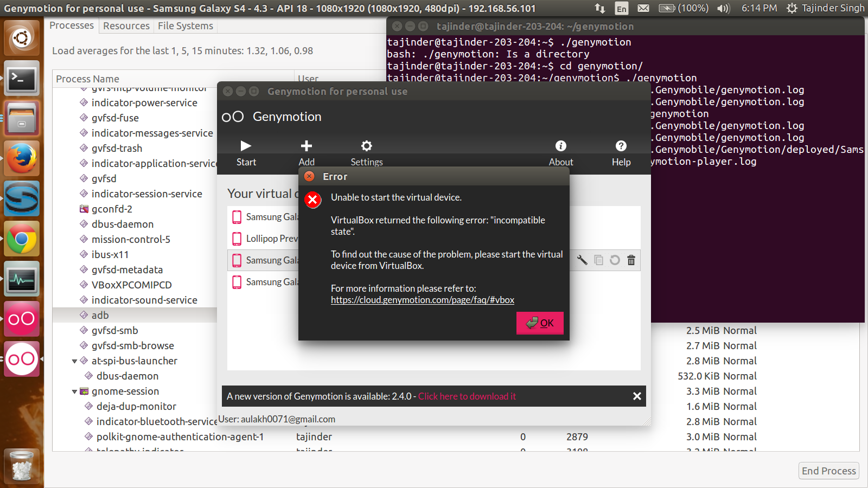The height and width of the screenshot is (488, 868).
Task: Open the battery indicator menu
Action: (x=684, y=8)
